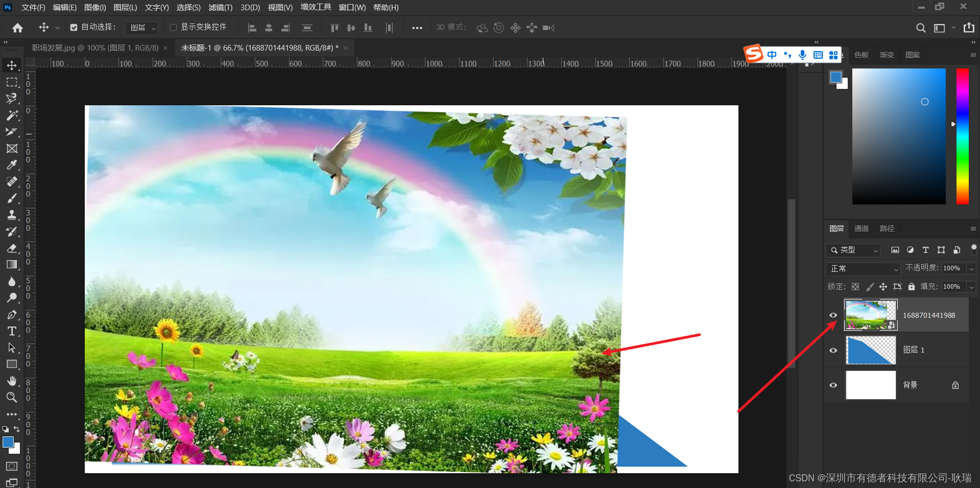
Task: Enable the 显示变换控件 checkbox
Action: coord(173,28)
